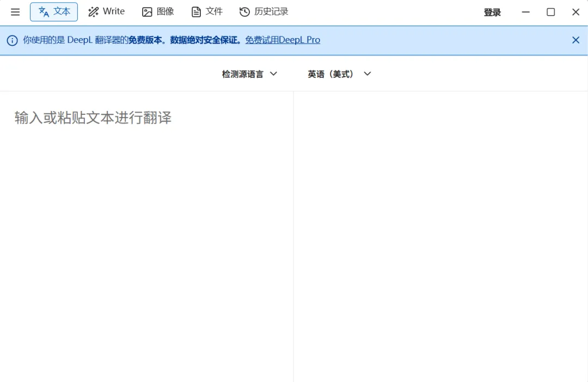The height and width of the screenshot is (382, 588).
Task: Minimize the DeepL window
Action: [x=526, y=12]
